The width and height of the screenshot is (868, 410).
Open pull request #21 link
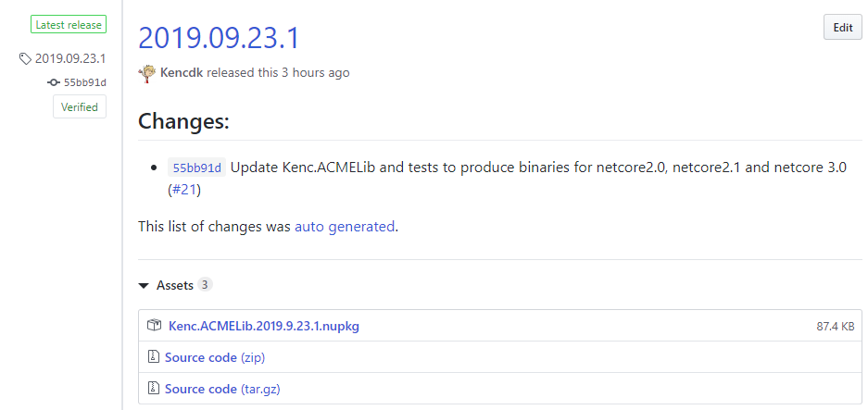[183, 191]
